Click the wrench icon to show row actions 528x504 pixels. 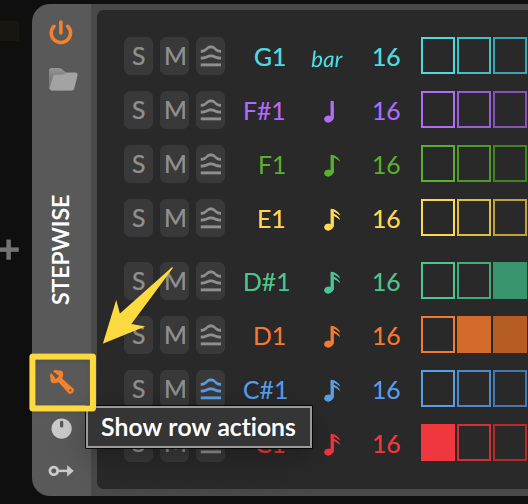tap(62, 382)
